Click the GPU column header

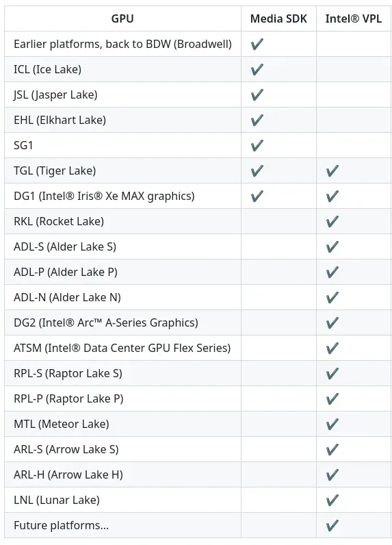coord(122,18)
